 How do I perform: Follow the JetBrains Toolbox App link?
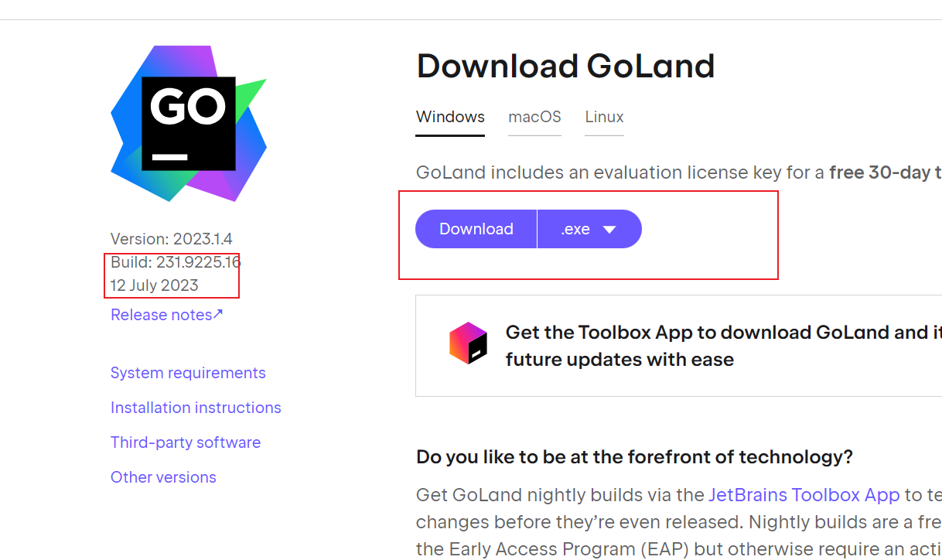804,495
